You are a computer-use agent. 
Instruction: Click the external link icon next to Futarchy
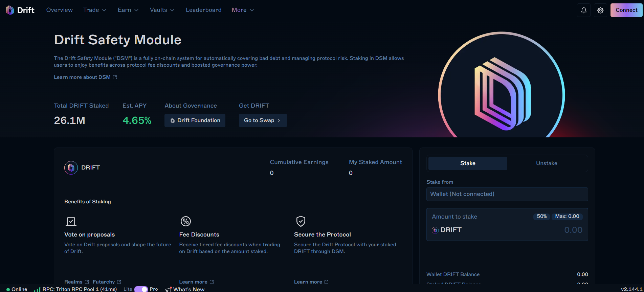point(119,282)
